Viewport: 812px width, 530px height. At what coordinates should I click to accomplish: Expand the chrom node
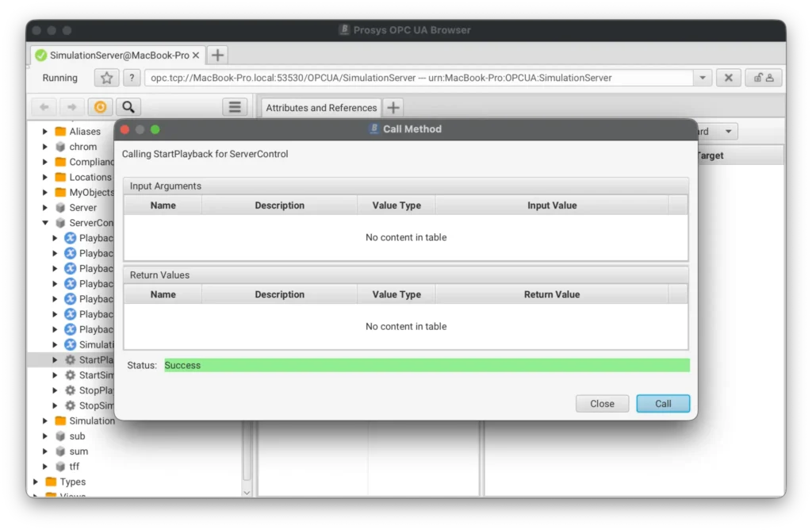(x=45, y=147)
